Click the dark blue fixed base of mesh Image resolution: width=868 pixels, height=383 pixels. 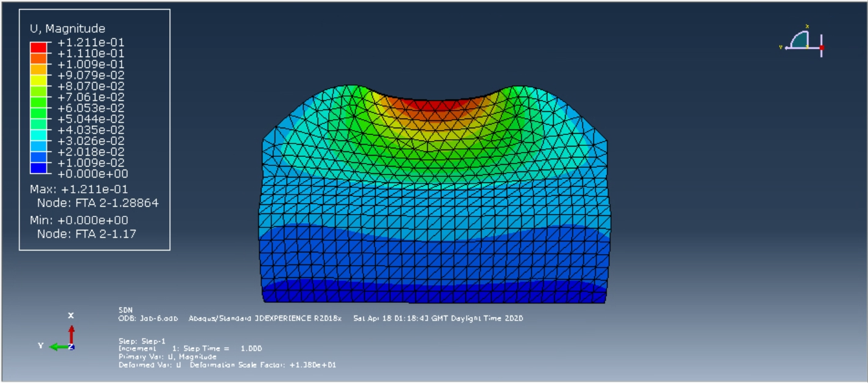pyautogui.click(x=434, y=294)
